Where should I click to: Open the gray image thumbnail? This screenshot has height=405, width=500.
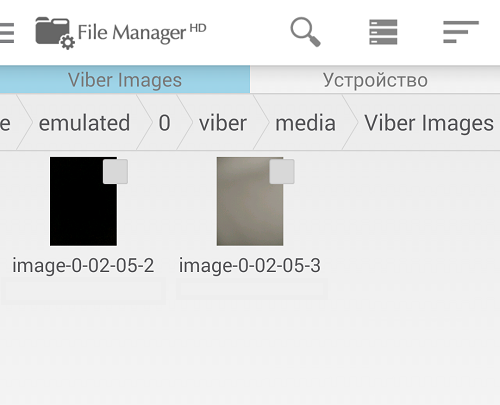(250, 201)
